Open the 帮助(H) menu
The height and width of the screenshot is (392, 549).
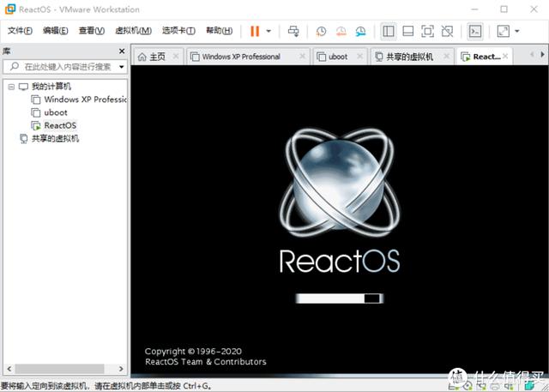click(x=220, y=31)
